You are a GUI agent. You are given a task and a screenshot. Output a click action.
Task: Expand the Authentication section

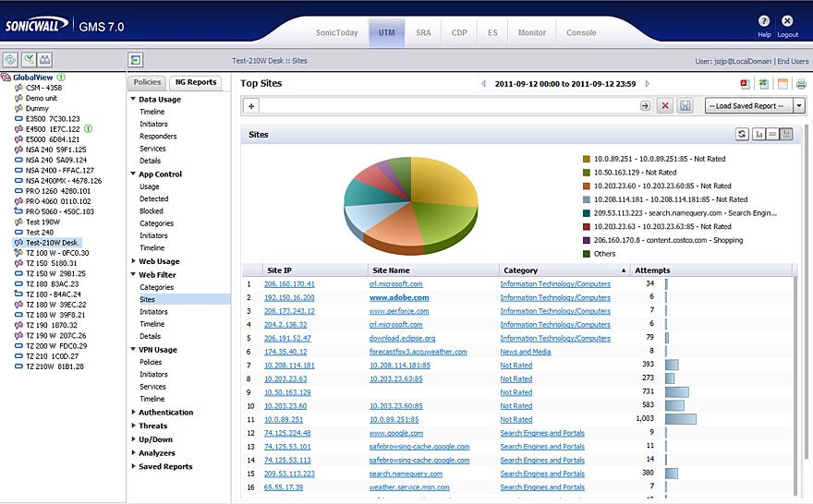tap(133, 413)
